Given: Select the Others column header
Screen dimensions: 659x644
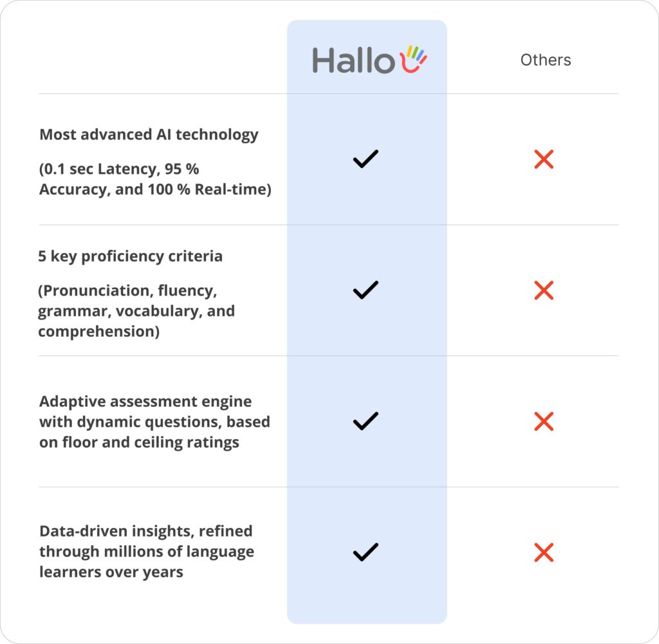Looking at the screenshot, I should tap(546, 60).
